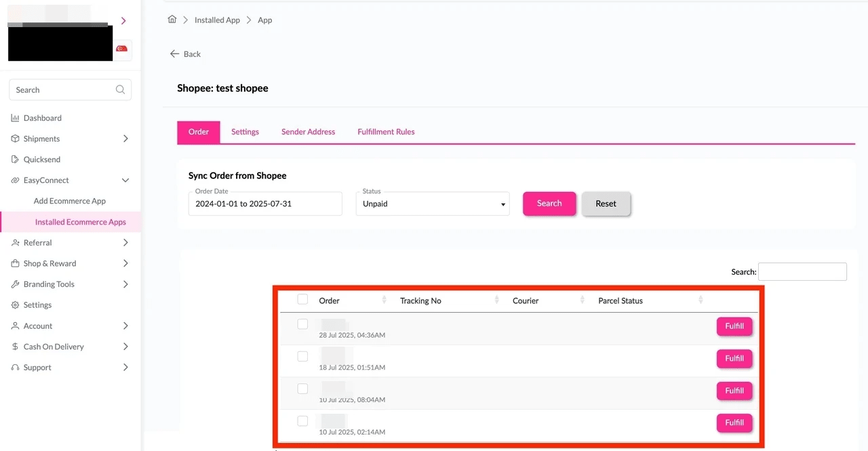The height and width of the screenshot is (451, 868).
Task: Click the EasyConnect icon
Action: (15, 180)
